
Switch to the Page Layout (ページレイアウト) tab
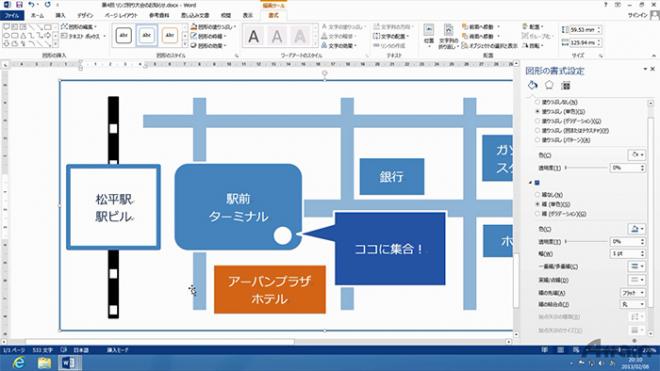tap(121, 15)
